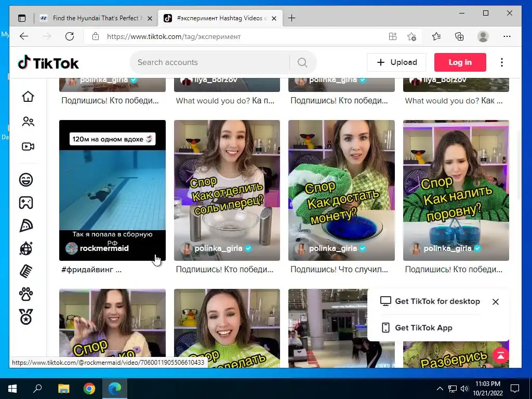The image size is (532, 399).
Task: Open the LIVE video camera icon in sidebar
Action: [x=28, y=147]
